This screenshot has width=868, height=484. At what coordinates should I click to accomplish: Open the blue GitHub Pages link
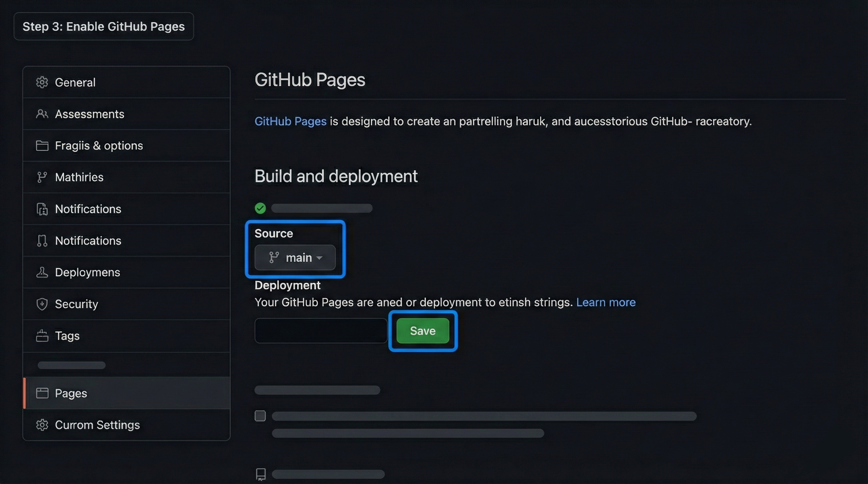coord(290,121)
